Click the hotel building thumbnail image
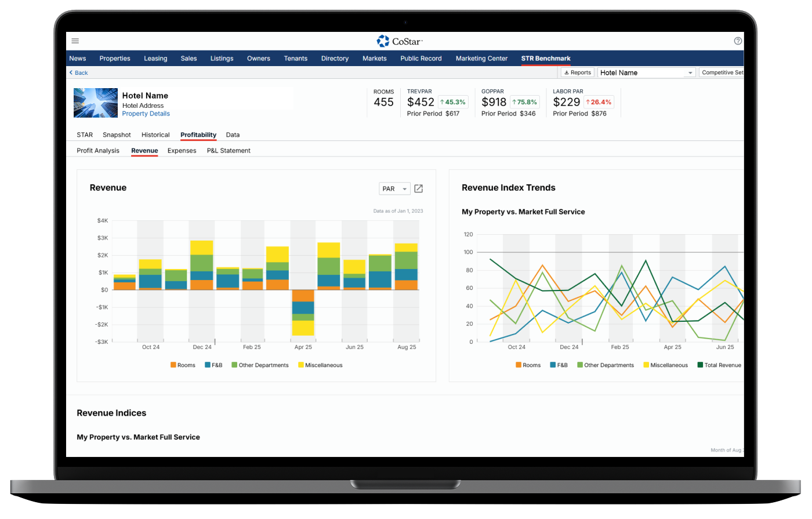The height and width of the screenshot is (519, 812). coord(96,103)
